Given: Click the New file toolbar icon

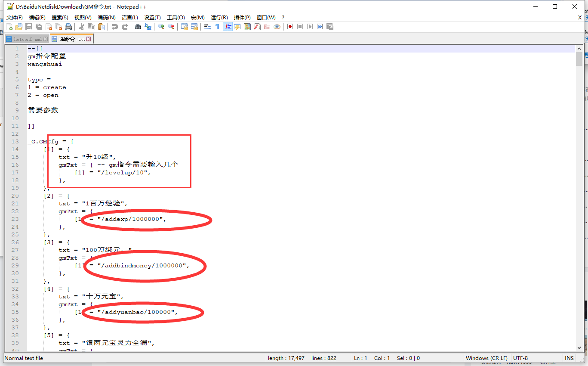Looking at the screenshot, I should click(9, 27).
